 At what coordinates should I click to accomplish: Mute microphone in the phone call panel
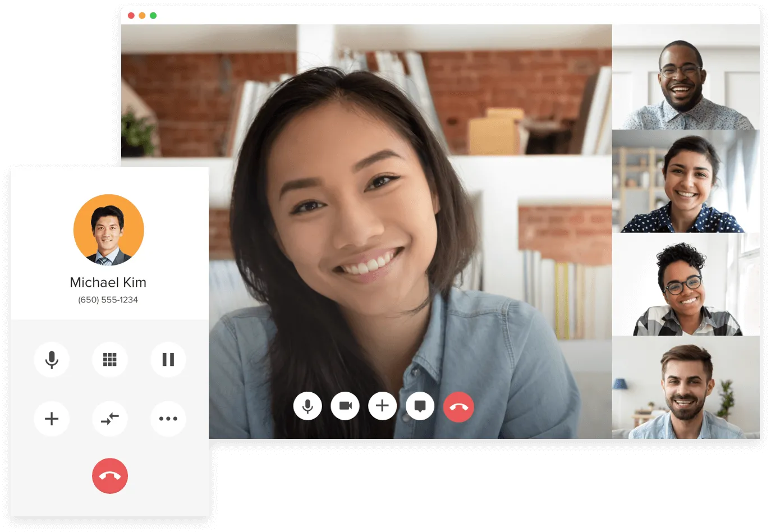click(x=52, y=359)
